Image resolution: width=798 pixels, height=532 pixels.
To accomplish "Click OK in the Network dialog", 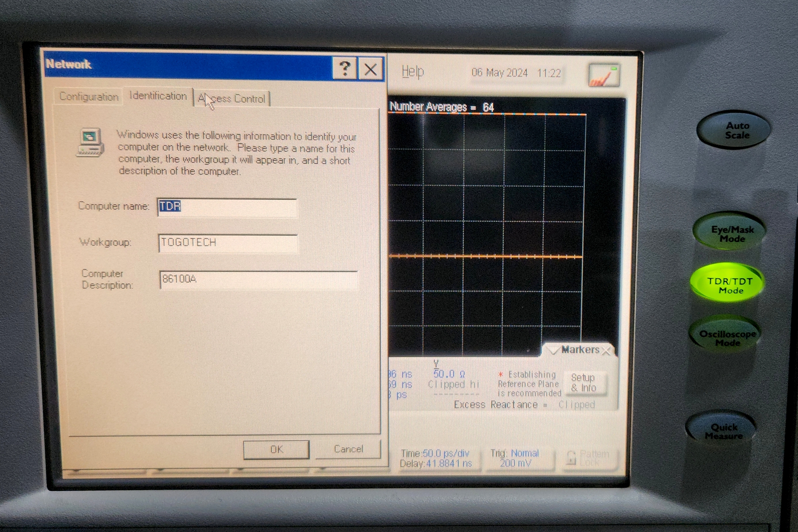I will click(x=277, y=449).
